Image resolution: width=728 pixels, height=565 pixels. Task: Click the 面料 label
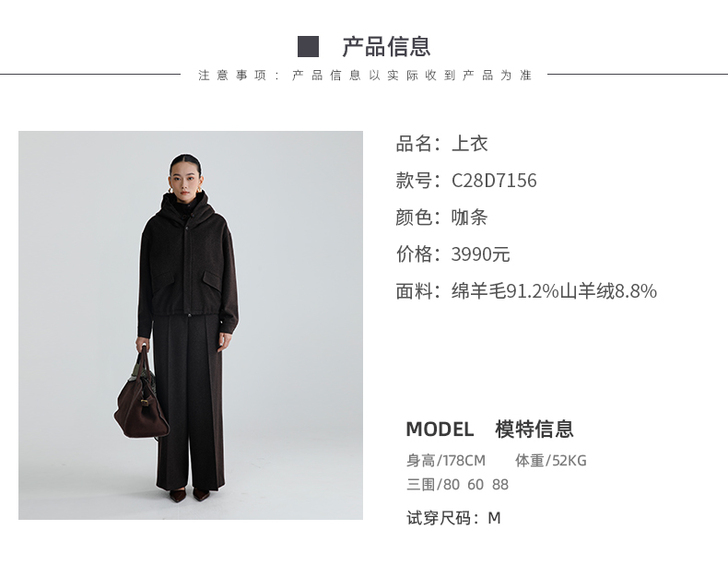414,291
